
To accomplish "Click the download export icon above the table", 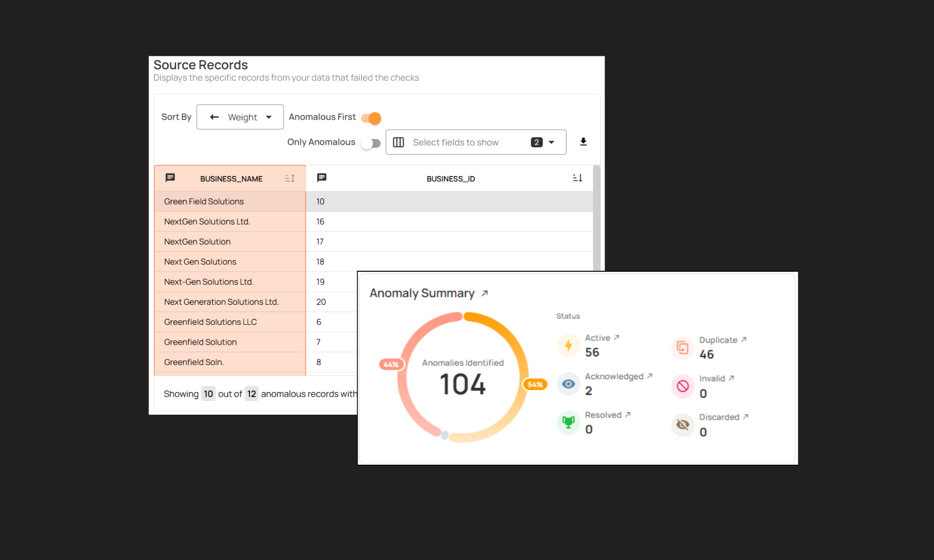I will pos(583,142).
